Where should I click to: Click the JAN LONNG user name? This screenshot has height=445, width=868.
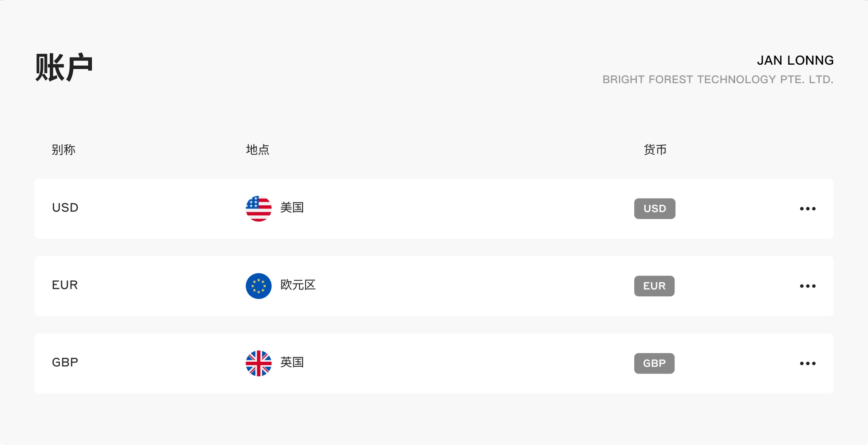point(795,60)
